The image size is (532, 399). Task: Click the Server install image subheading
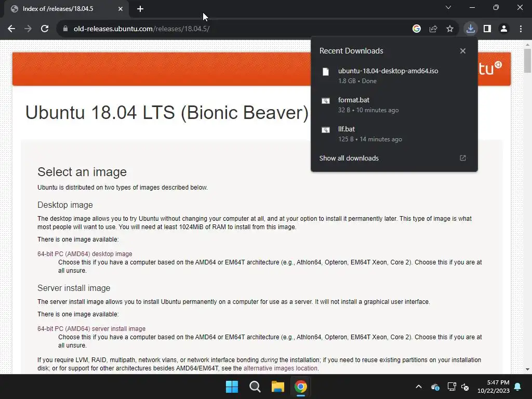(x=74, y=288)
